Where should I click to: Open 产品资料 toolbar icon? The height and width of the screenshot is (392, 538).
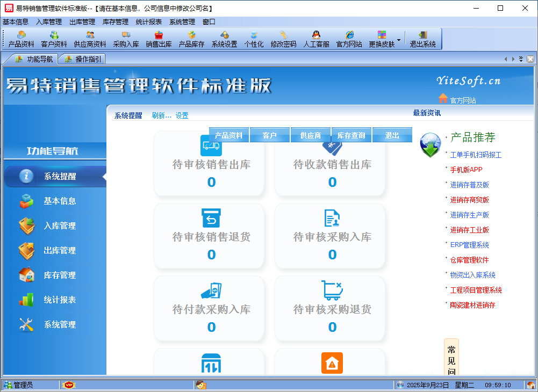click(21, 39)
